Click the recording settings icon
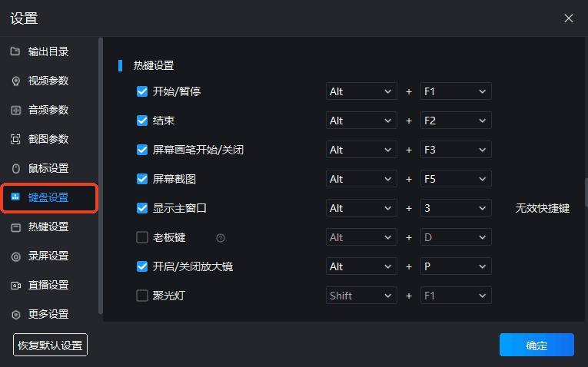 point(15,256)
